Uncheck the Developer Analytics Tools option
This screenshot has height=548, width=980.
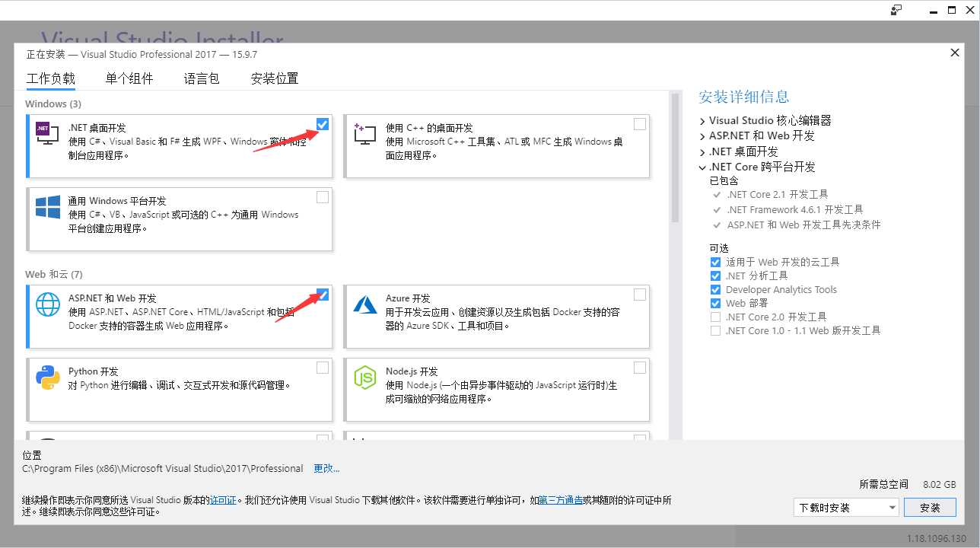715,289
